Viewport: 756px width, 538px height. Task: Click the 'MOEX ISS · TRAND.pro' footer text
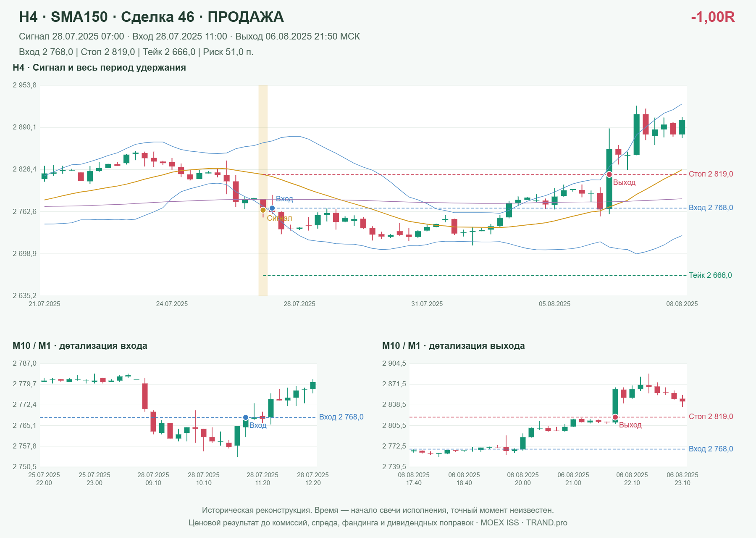524,523
